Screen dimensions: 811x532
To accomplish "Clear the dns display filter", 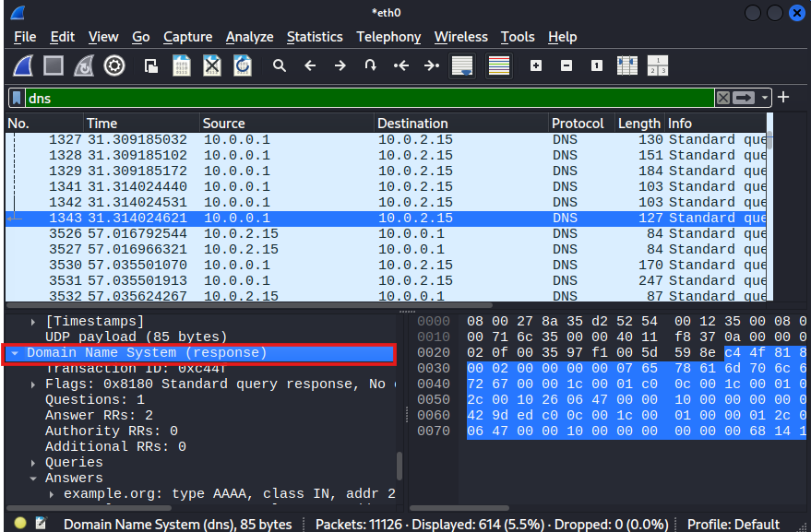I will (723, 98).
